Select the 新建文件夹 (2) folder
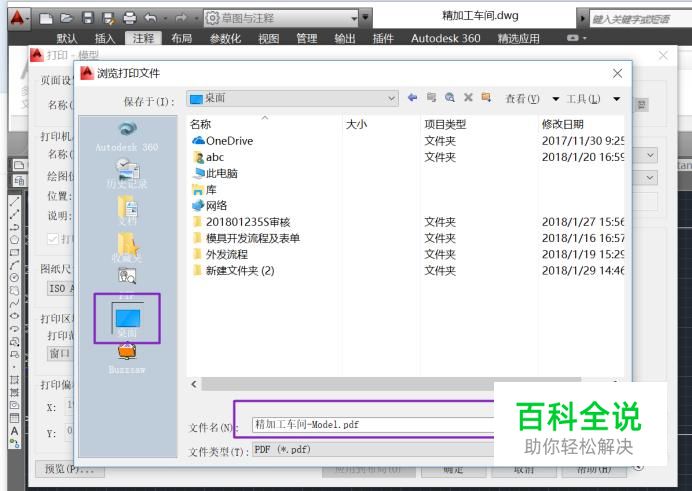Image resolution: width=692 pixels, height=491 pixels. (x=408, y=271)
